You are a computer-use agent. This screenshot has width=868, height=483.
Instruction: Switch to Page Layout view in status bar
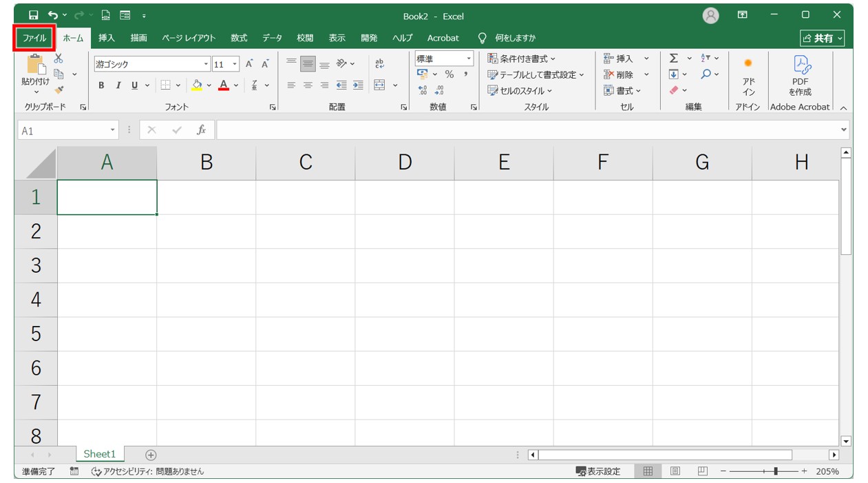click(675, 471)
